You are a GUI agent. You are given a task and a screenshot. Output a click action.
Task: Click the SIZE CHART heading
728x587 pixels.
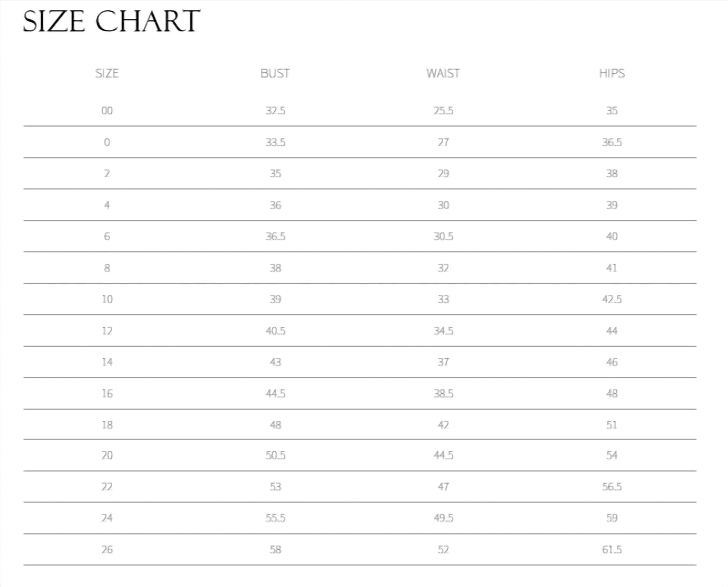(x=111, y=22)
